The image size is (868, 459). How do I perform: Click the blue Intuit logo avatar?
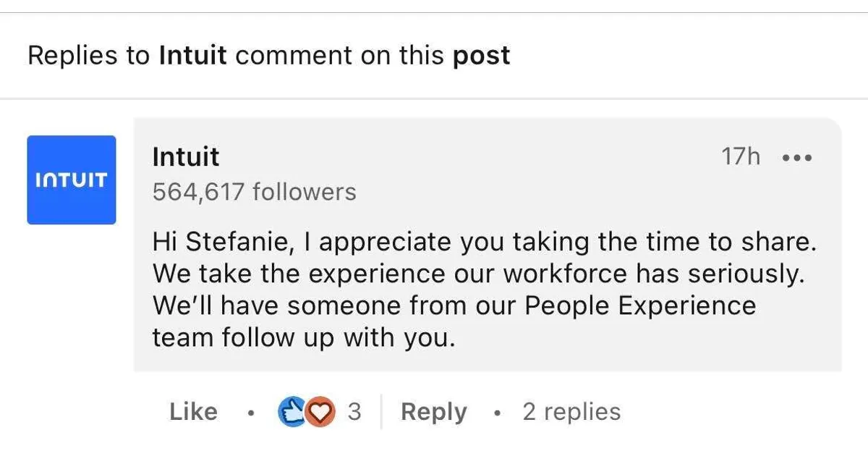[x=72, y=180]
